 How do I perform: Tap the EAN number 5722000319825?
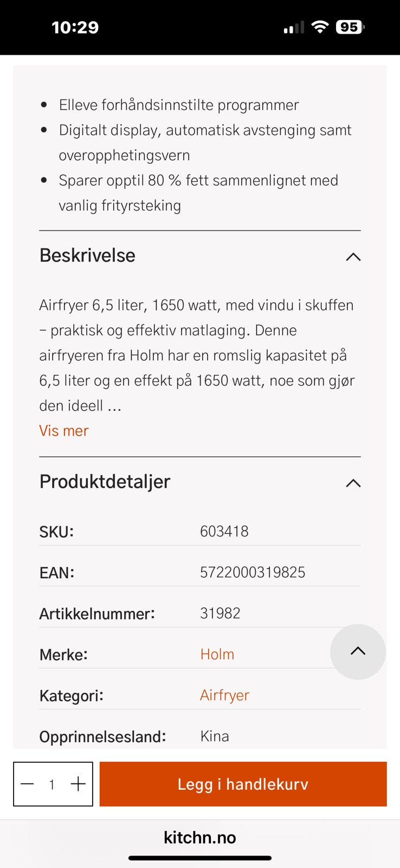tap(253, 572)
